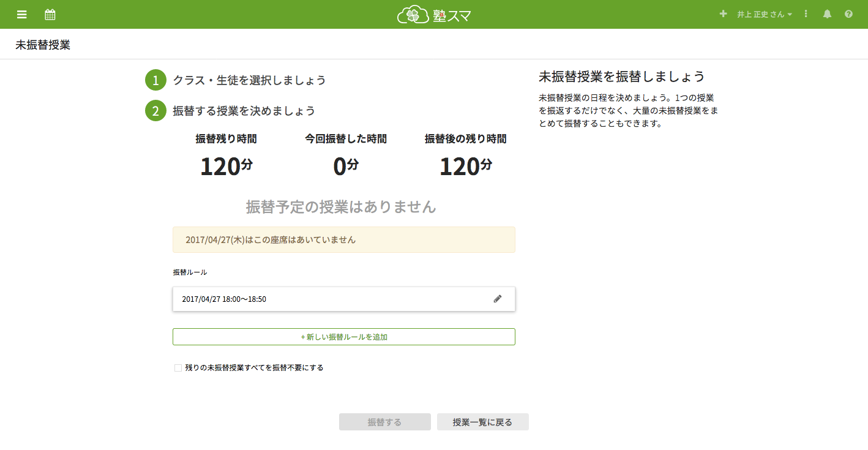Collapse step 2 振替する授業を決めましょう

(x=244, y=111)
